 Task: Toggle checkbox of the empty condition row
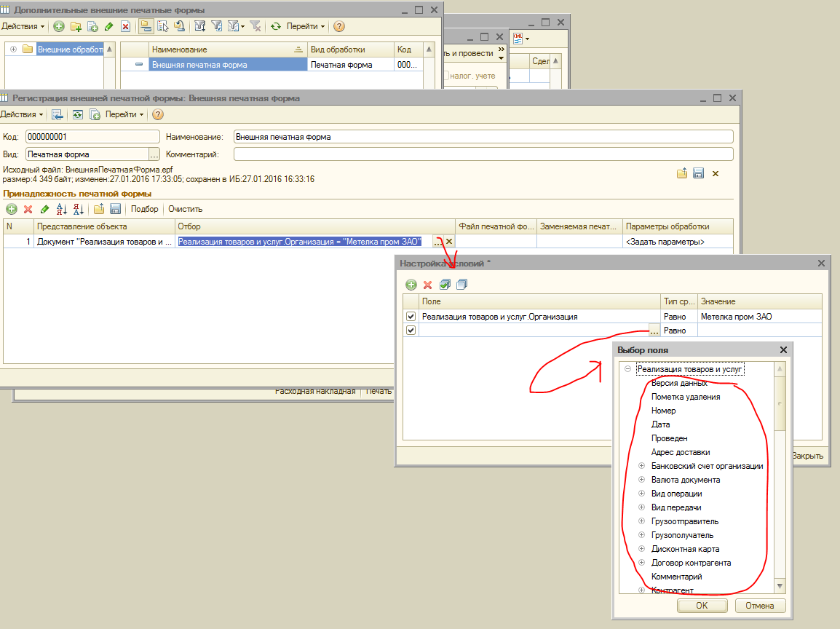tap(411, 330)
